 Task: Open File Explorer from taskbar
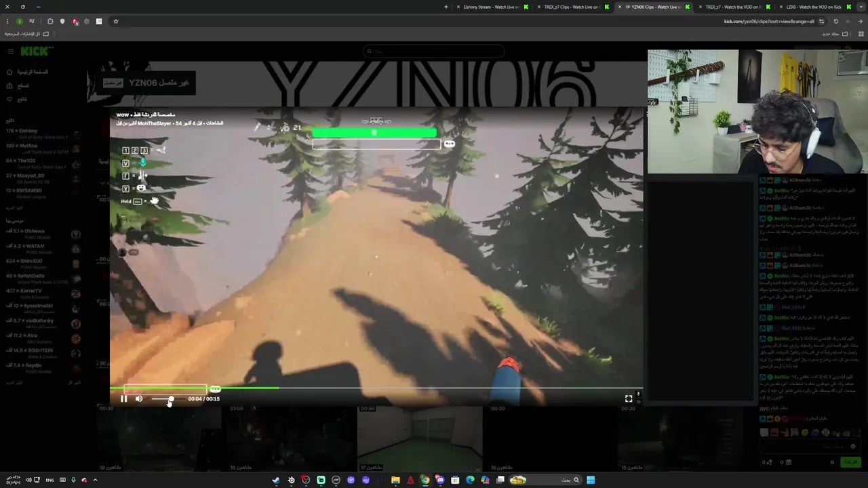[395, 480]
